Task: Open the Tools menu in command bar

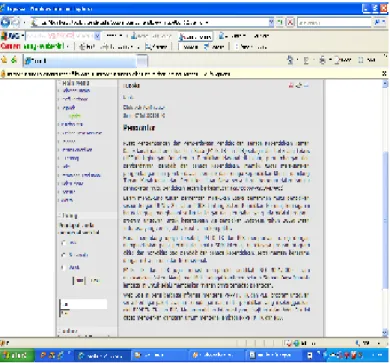Action: (x=367, y=60)
